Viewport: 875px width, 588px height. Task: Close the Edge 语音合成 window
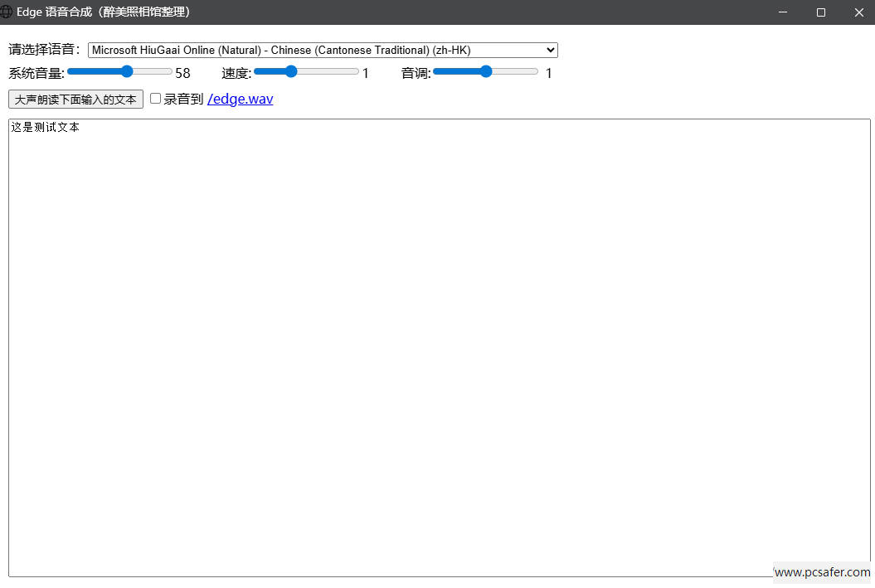(858, 12)
